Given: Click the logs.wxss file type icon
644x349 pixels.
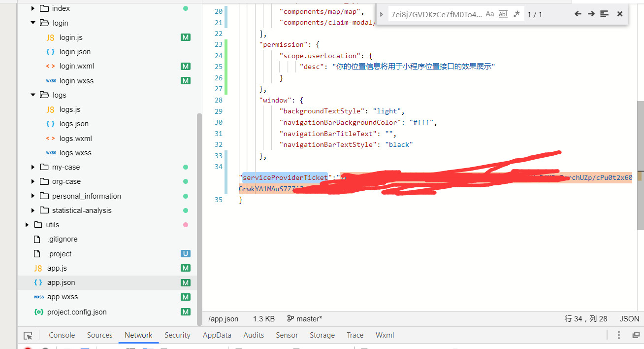Looking at the screenshot, I should (x=51, y=153).
